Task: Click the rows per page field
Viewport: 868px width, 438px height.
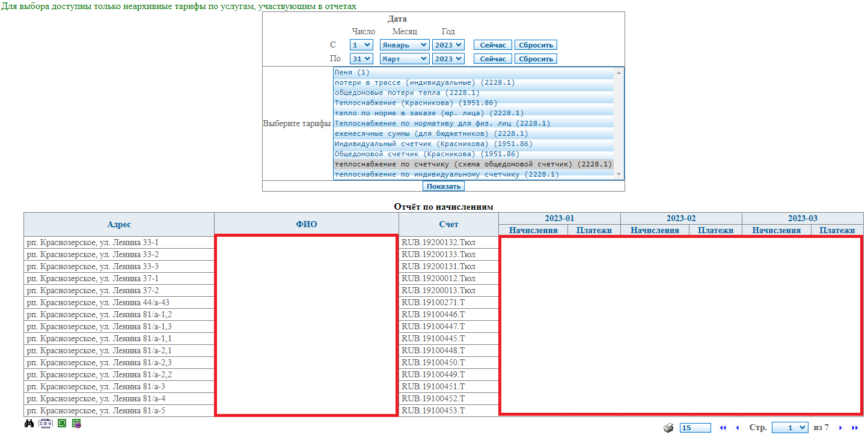Action: [695, 428]
